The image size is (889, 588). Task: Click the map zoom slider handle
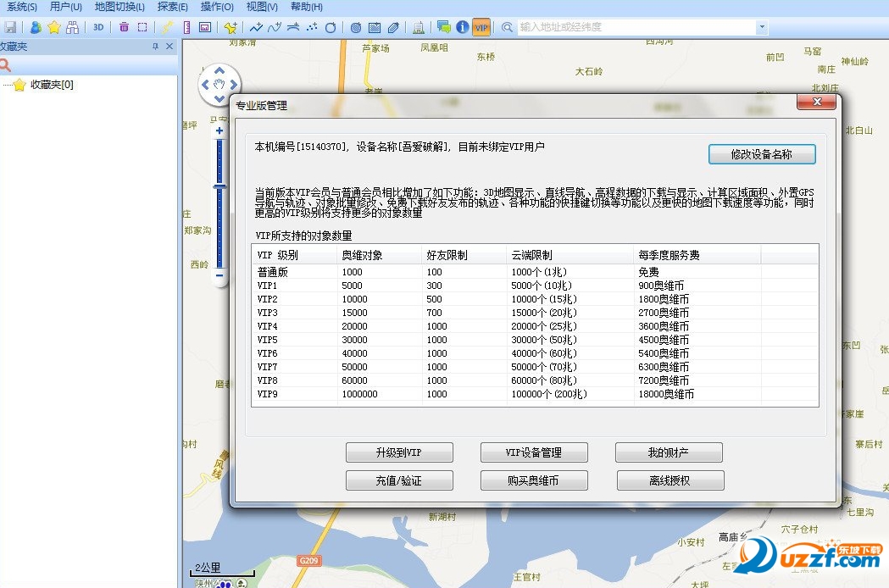(x=219, y=186)
